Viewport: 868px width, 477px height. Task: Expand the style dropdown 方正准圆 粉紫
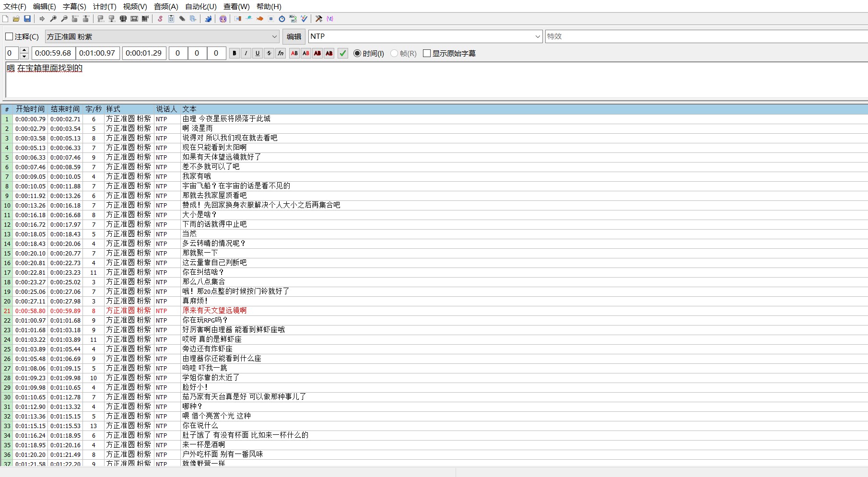point(274,36)
